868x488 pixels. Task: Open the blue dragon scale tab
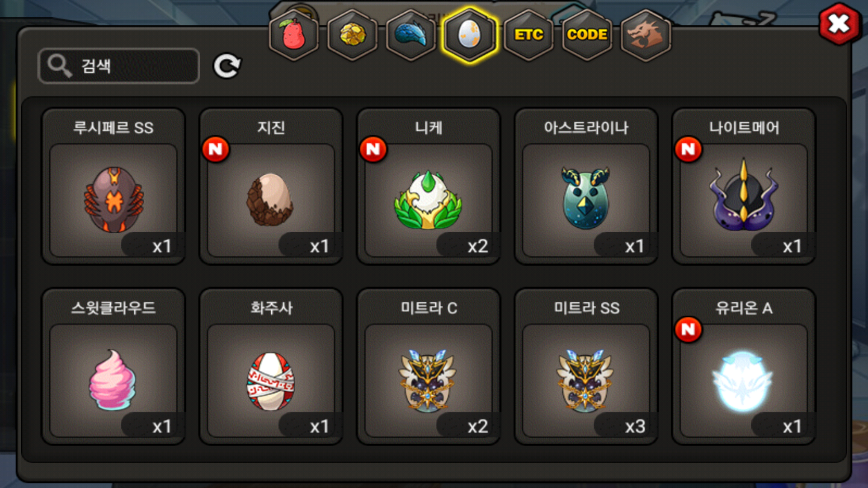tap(411, 35)
